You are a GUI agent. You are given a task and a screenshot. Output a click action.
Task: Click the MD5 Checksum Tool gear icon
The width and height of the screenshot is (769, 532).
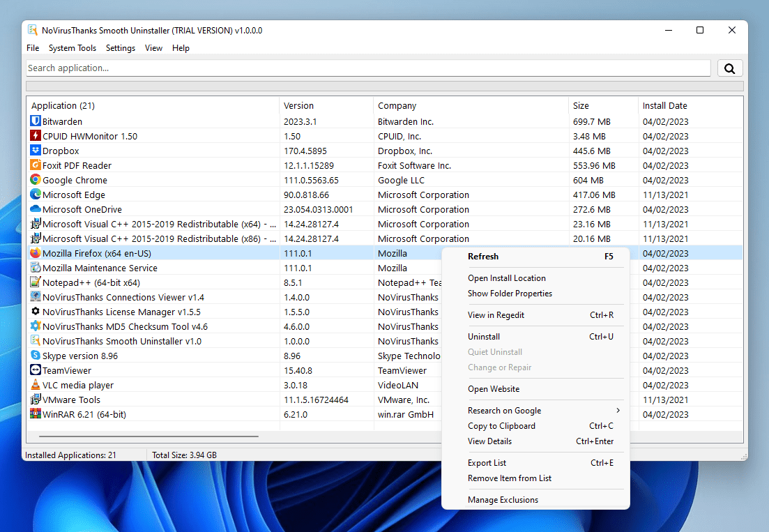pyautogui.click(x=36, y=326)
